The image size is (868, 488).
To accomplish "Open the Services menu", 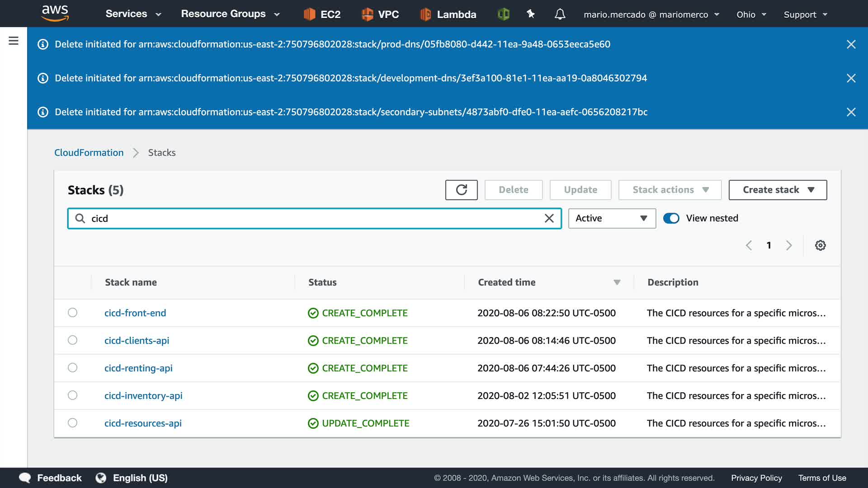I will click(x=133, y=14).
